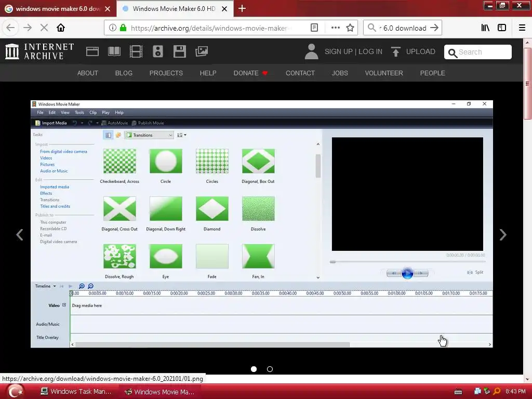Image resolution: width=532 pixels, height=399 pixels.
Task: Toggle the tasks pane icon in Movie Maker
Action: click(x=108, y=135)
